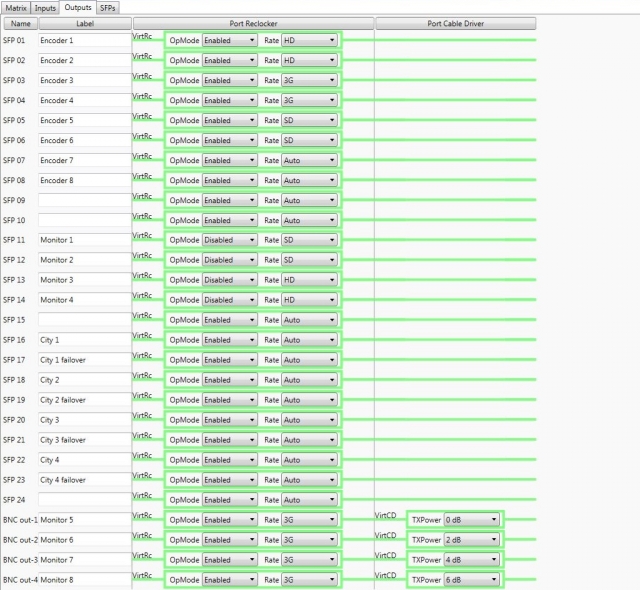Open Rate dropdown for SFP 03

[x=309, y=81]
